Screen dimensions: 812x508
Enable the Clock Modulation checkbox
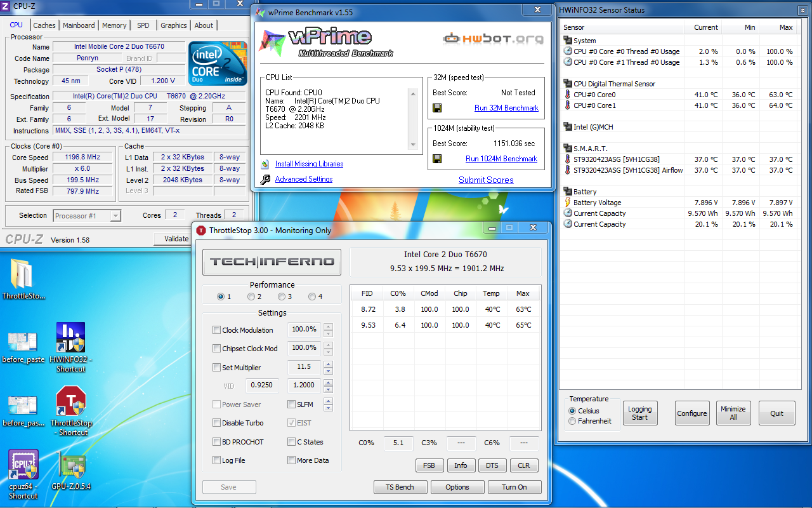[216, 330]
